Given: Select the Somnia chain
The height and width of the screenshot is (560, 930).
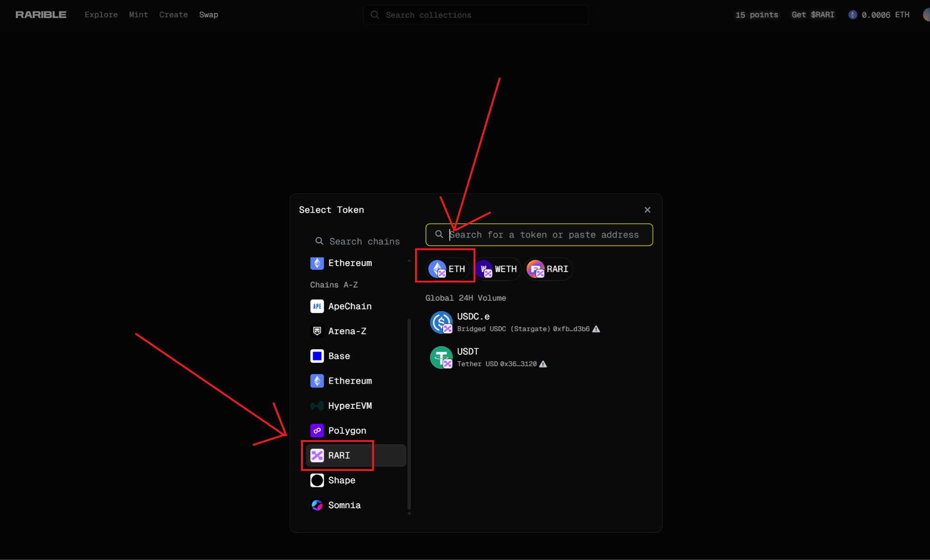Looking at the screenshot, I should (344, 505).
